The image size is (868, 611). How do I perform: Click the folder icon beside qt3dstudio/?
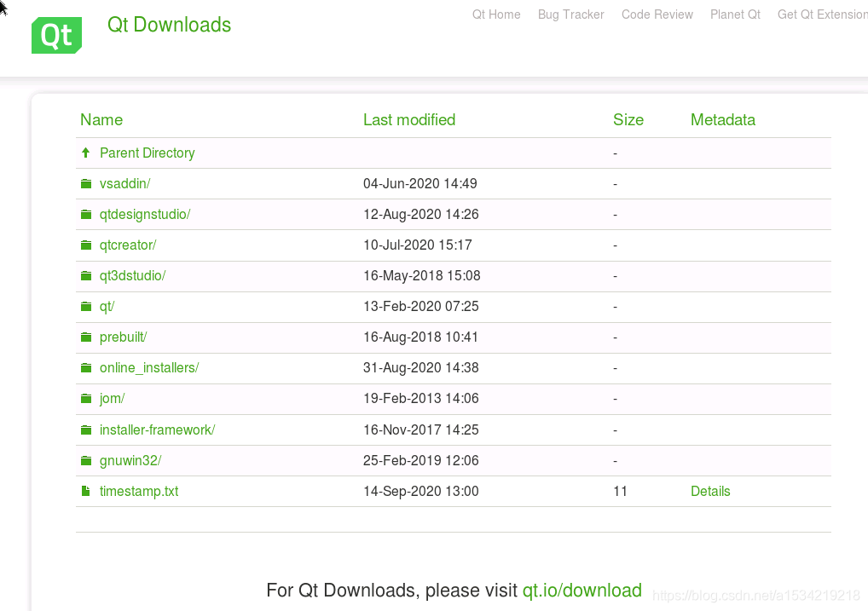click(86, 275)
